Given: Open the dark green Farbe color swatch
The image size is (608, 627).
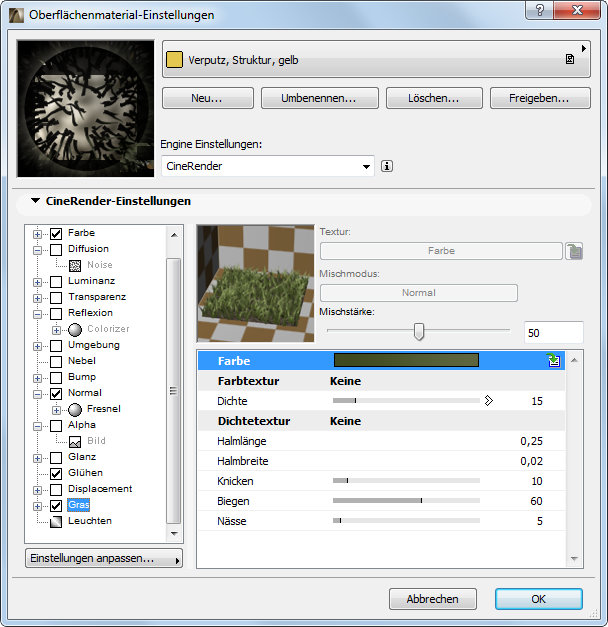Looking at the screenshot, I should coord(406,360).
